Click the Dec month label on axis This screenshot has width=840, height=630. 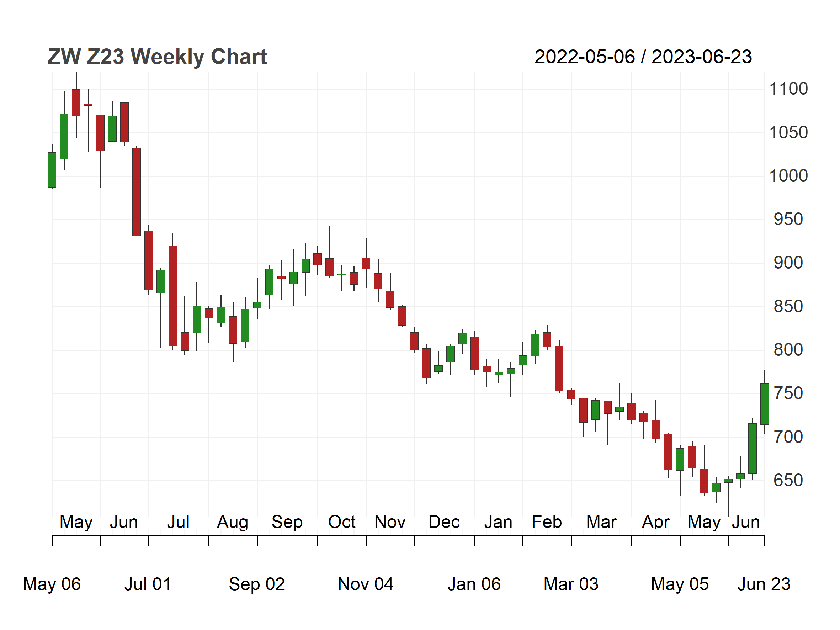tap(444, 522)
